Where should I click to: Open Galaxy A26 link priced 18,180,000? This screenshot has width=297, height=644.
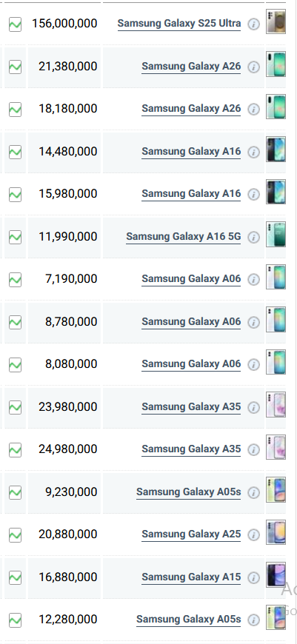point(191,108)
